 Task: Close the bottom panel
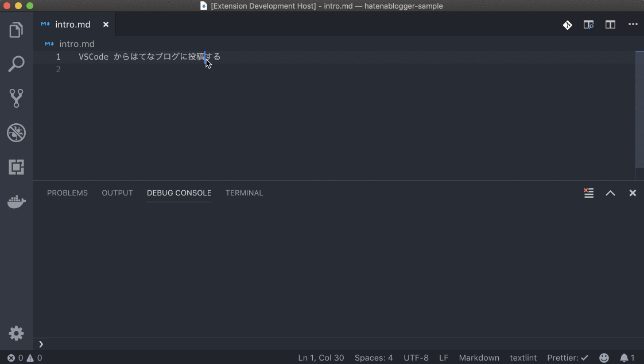tap(633, 193)
